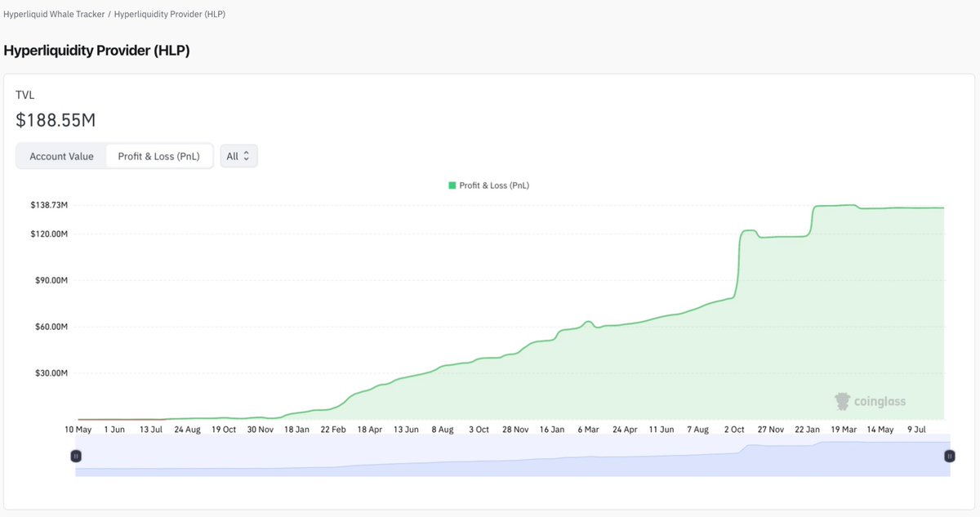Click the 8 Aug x-axis date

[443, 429]
